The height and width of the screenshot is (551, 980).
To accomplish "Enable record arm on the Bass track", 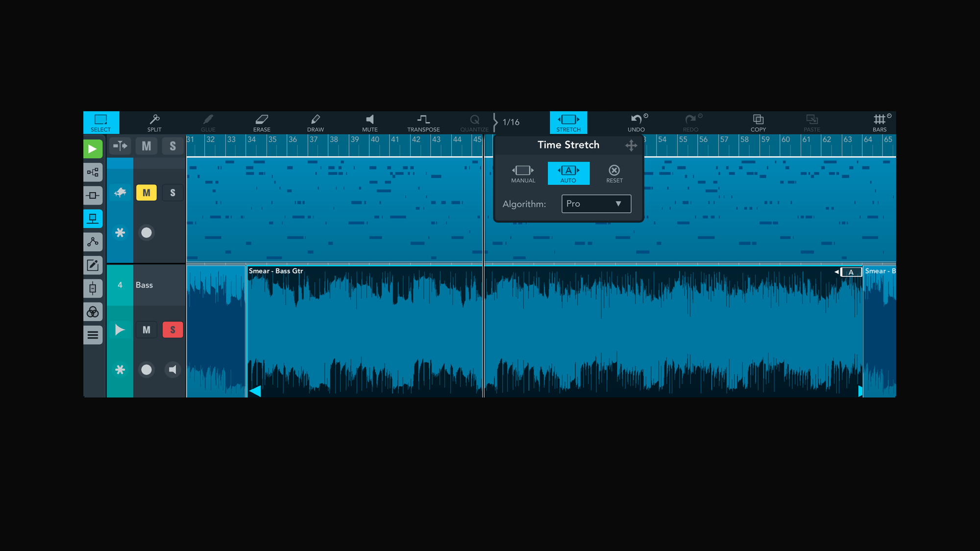I will click(x=146, y=370).
